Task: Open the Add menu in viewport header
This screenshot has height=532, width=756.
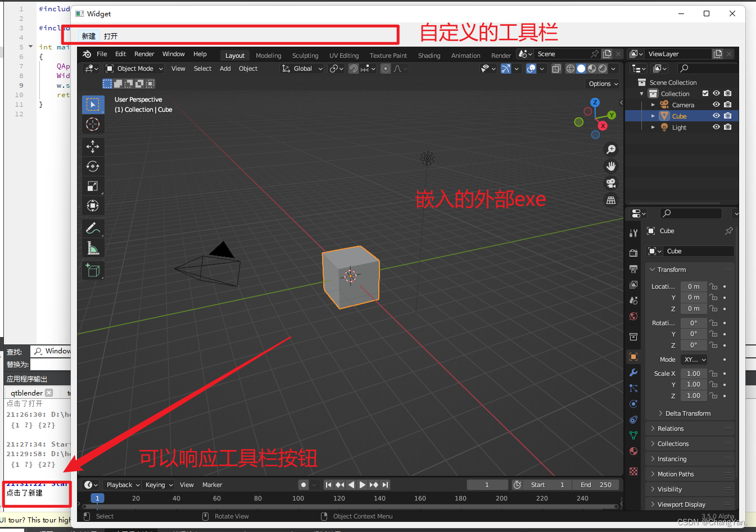Action: 225,69
